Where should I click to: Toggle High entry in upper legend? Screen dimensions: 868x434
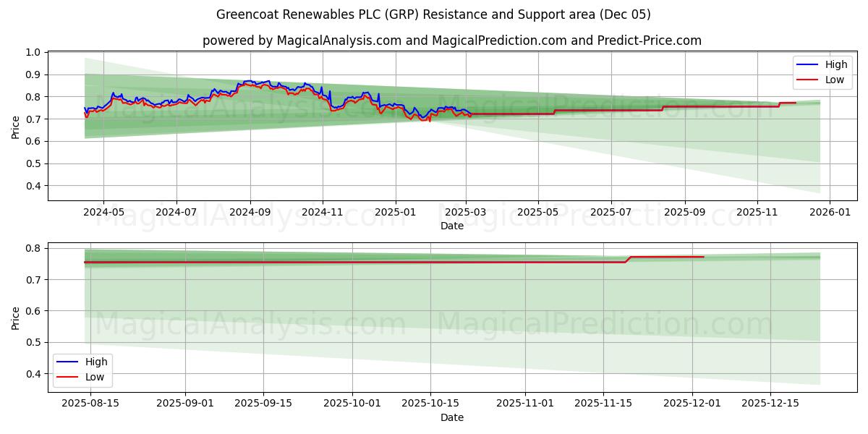[833, 64]
